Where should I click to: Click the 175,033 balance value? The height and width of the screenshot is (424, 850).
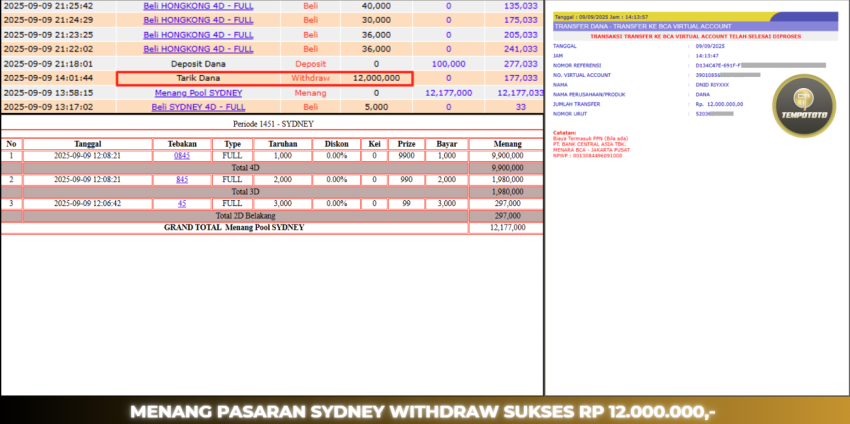[520, 20]
